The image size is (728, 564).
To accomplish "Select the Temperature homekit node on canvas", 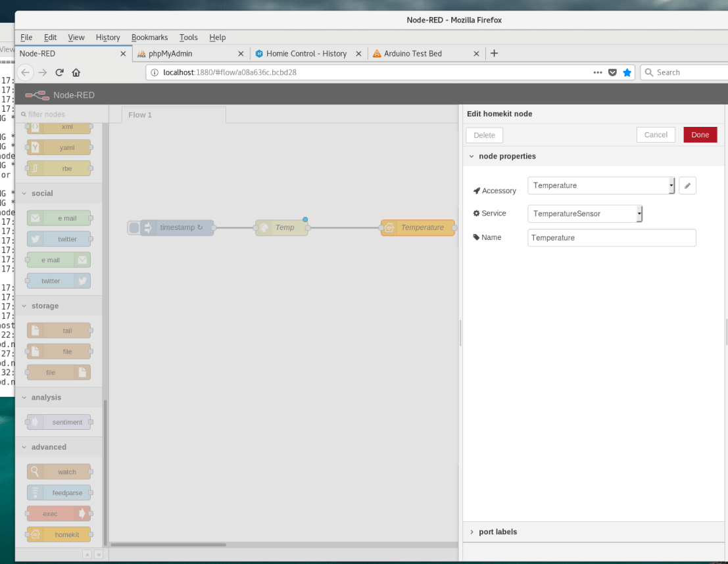I will (418, 227).
